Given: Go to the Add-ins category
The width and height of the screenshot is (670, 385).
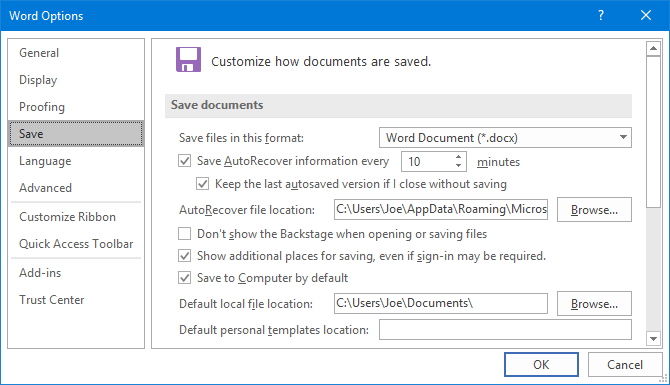Looking at the screenshot, I should point(76,273).
